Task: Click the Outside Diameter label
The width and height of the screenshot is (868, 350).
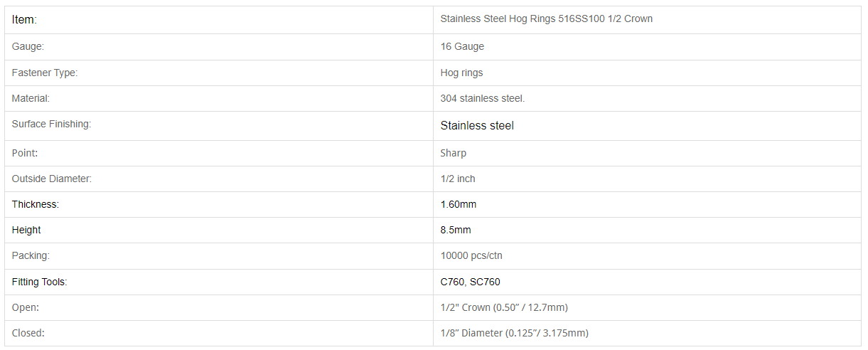Action: (x=52, y=179)
